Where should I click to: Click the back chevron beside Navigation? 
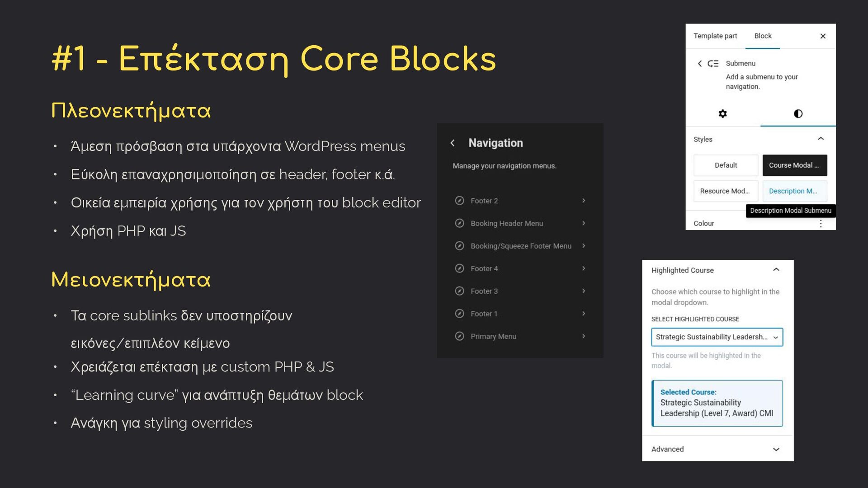453,143
